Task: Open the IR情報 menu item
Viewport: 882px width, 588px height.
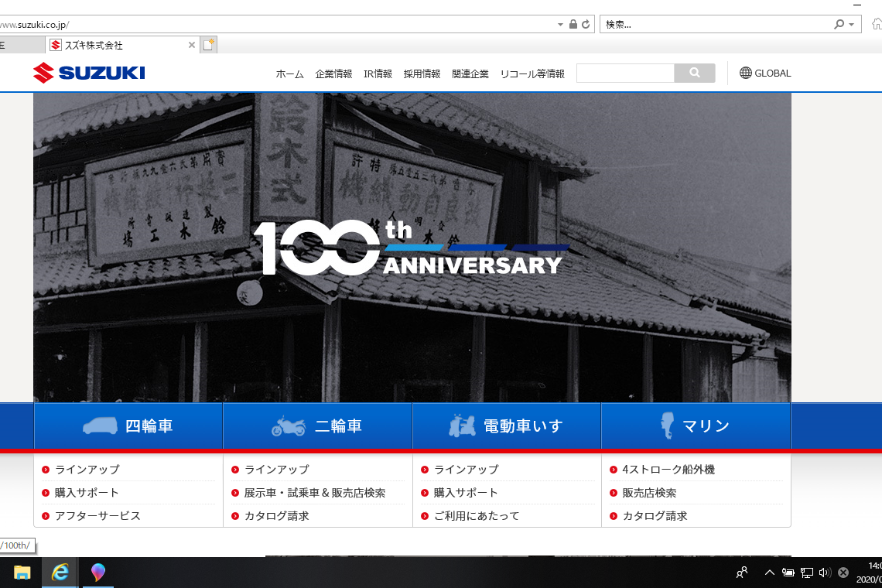Action: [x=378, y=73]
